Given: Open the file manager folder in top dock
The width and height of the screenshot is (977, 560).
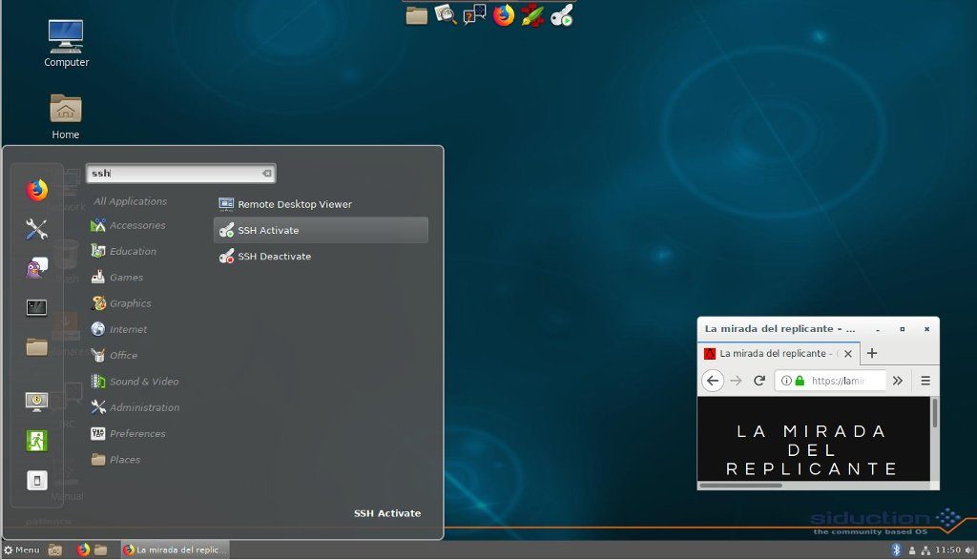Looking at the screenshot, I should [417, 15].
